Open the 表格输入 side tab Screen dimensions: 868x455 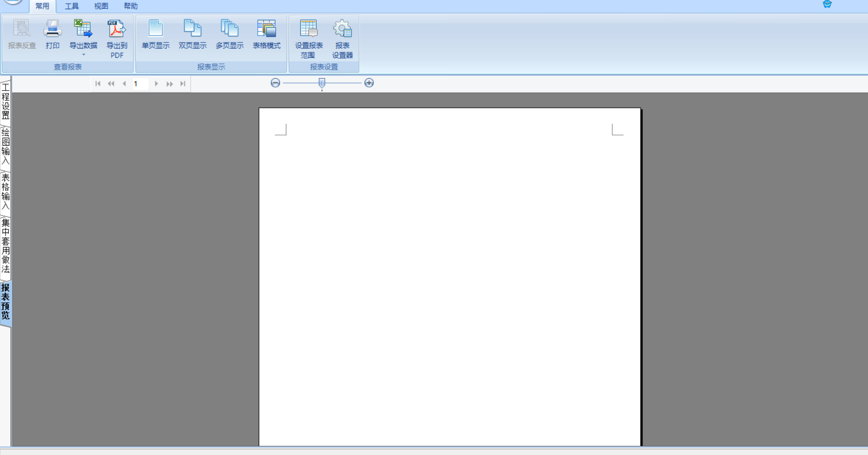pyautogui.click(x=6, y=191)
